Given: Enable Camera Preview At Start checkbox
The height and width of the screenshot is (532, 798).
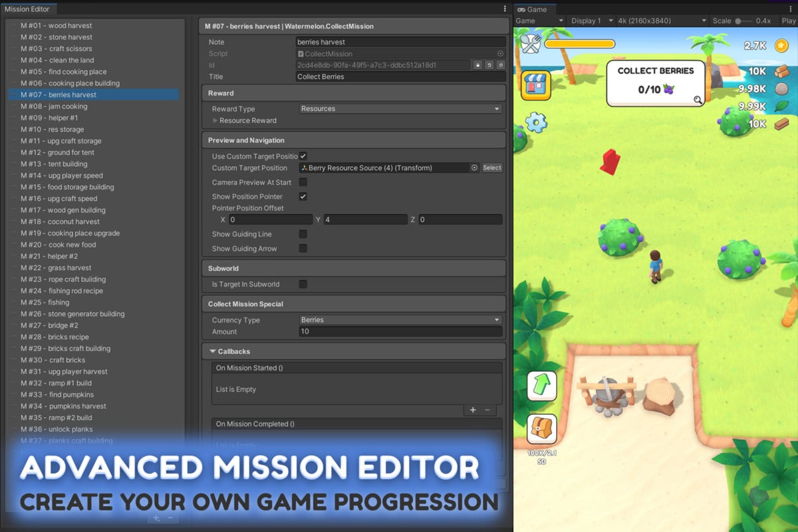Looking at the screenshot, I should [x=303, y=182].
